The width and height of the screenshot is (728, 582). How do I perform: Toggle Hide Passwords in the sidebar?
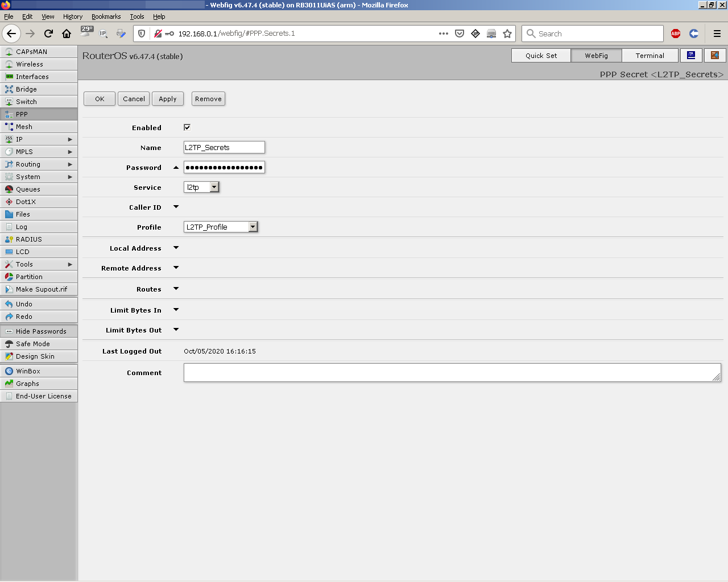(39, 331)
